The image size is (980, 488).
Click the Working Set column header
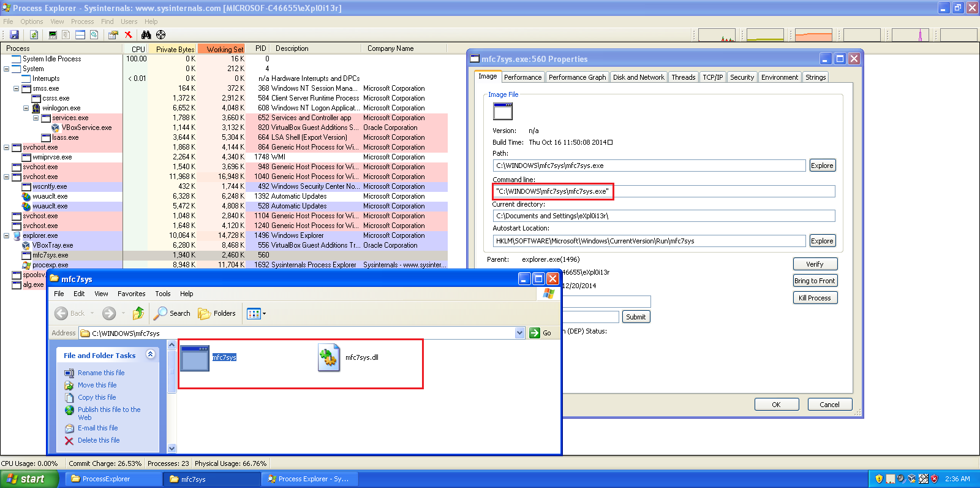221,49
